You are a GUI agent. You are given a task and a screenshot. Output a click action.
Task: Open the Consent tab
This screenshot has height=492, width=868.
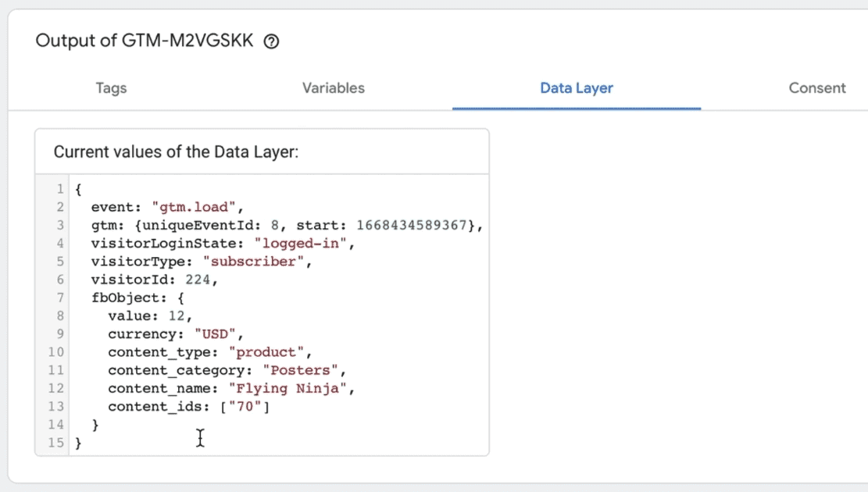817,88
